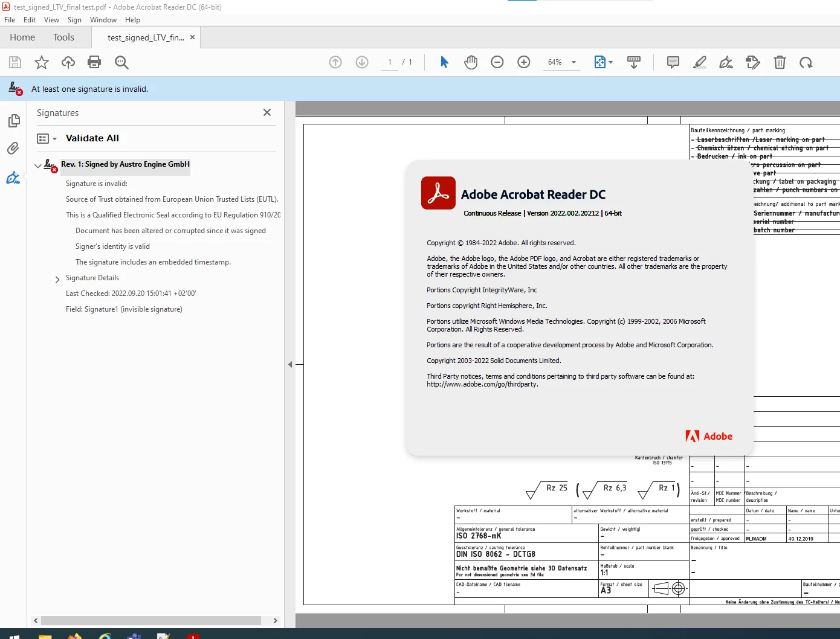Activate the Selection arrow tool
Image resolution: width=840 pixels, height=639 pixels.
point(444,62)
